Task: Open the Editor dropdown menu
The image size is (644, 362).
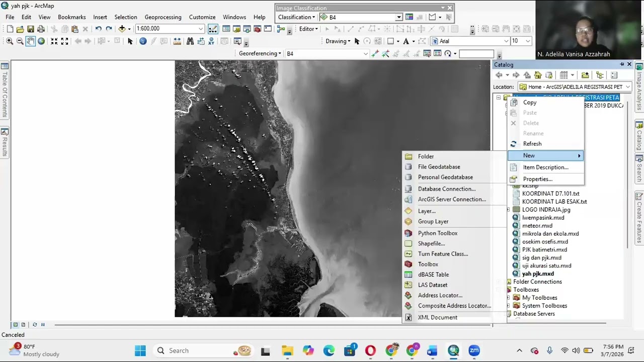Action: [x=308, y=29]
